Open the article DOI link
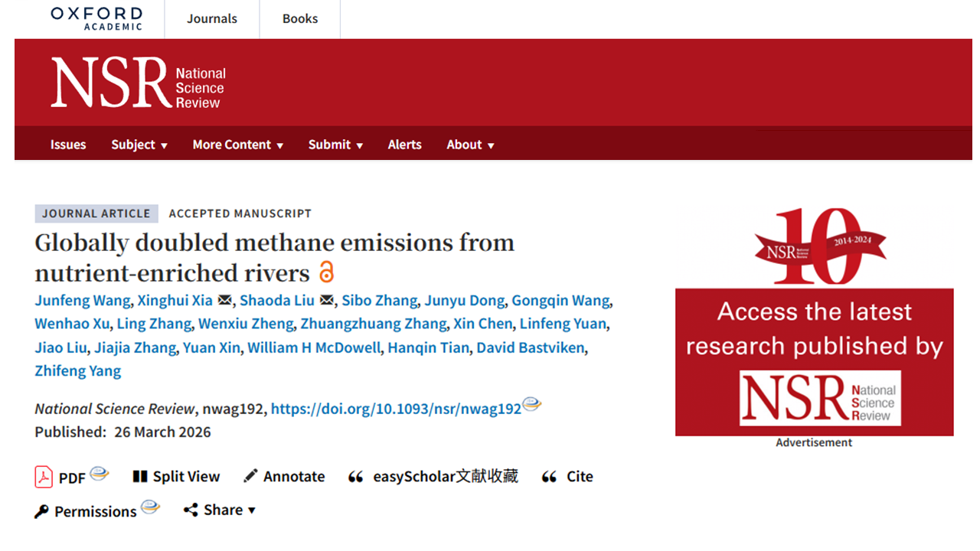Screen dimensions: 980x551 click(396, 409)
